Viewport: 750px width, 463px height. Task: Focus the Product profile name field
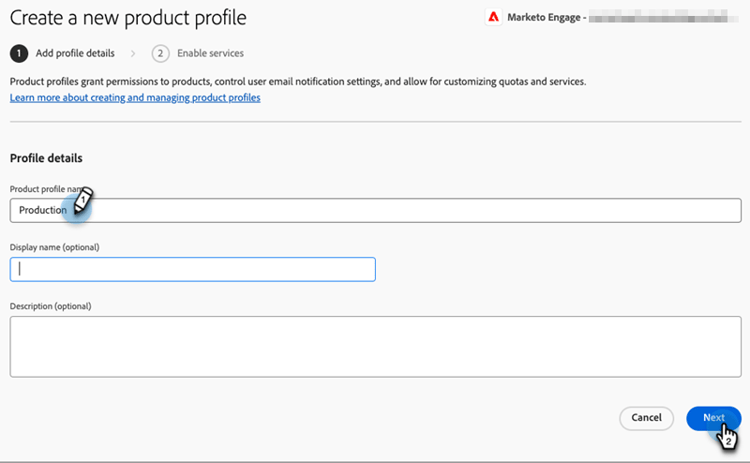(400, 210)
